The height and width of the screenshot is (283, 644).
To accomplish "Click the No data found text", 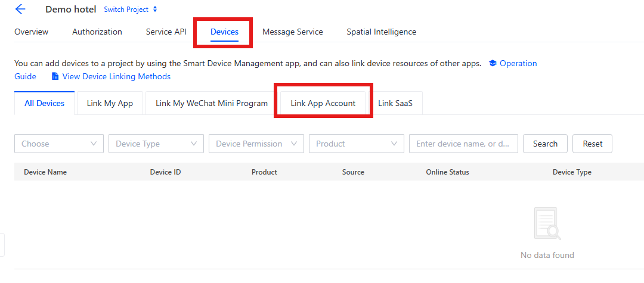I will click(x=547, y=255).
